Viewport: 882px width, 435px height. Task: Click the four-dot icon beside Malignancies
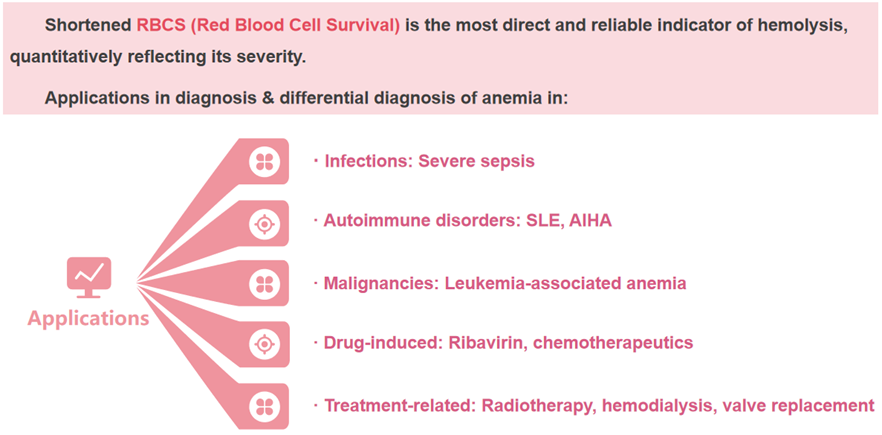pos(264,283)
